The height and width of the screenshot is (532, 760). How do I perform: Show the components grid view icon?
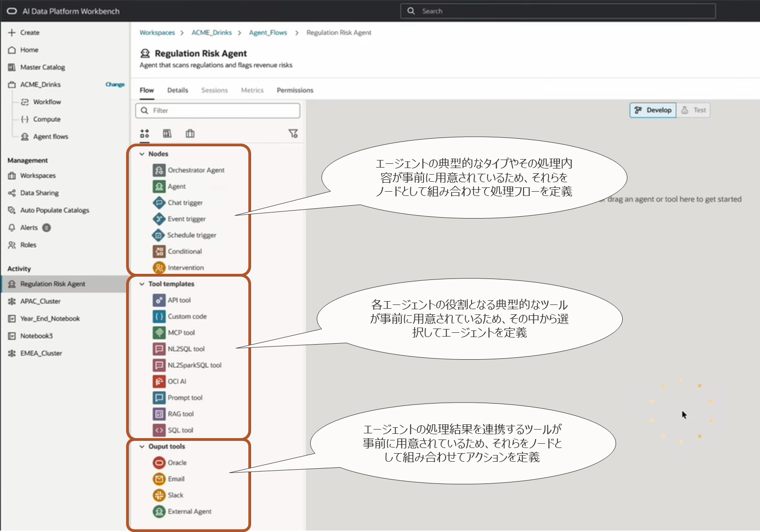(144, 134)
